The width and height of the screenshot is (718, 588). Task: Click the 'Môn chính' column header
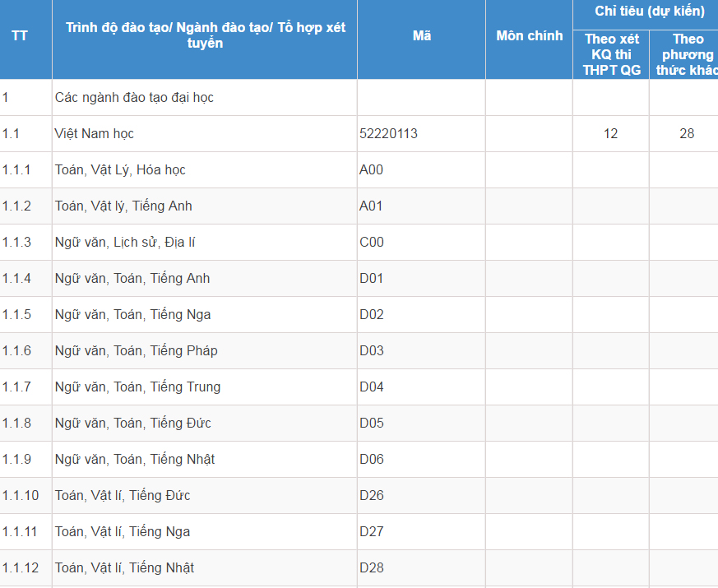coord(529,36)
